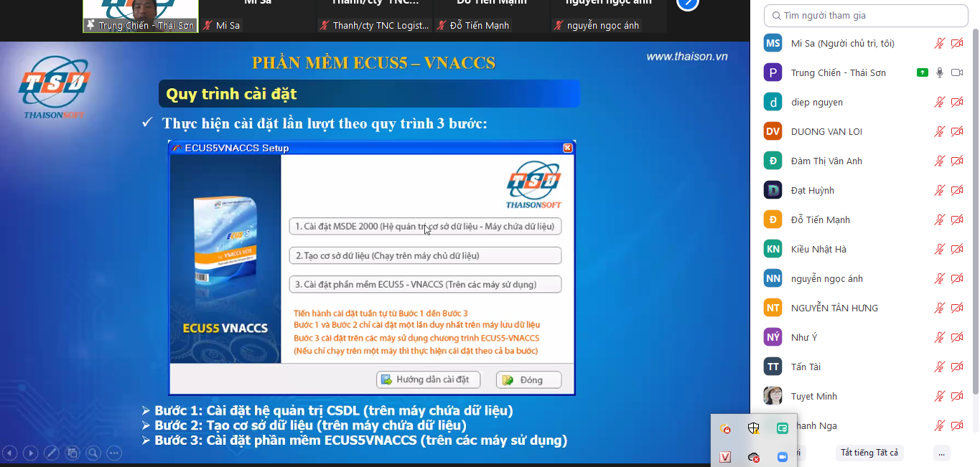This screenshot has height=467, width=980.
Task: Click '3. Cài đặt phần mềm ECUS5 - VNACCS' button
Action: tap(425, 284)
